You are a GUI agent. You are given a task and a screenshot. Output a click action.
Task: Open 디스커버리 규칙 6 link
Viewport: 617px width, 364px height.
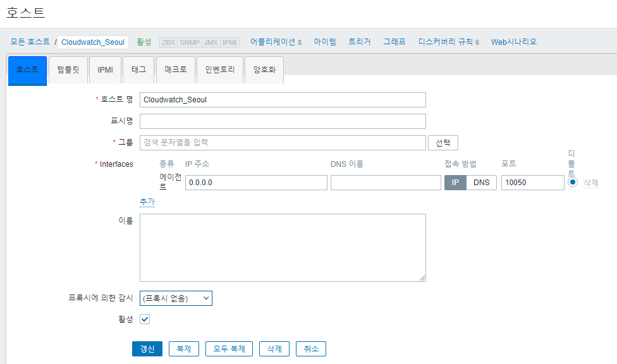click(x=449, y=42)
